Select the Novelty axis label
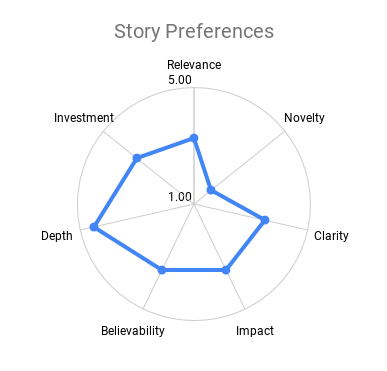The width and height of the screenshot is (387, 371). click(304, 118)
